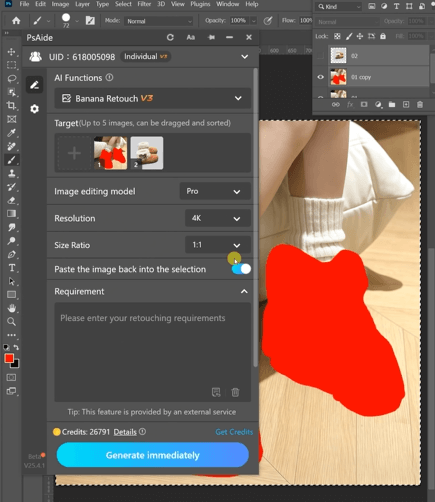This screenshot has height=502, width=435.
Task: Open the File menu
Action: point(24,4)
